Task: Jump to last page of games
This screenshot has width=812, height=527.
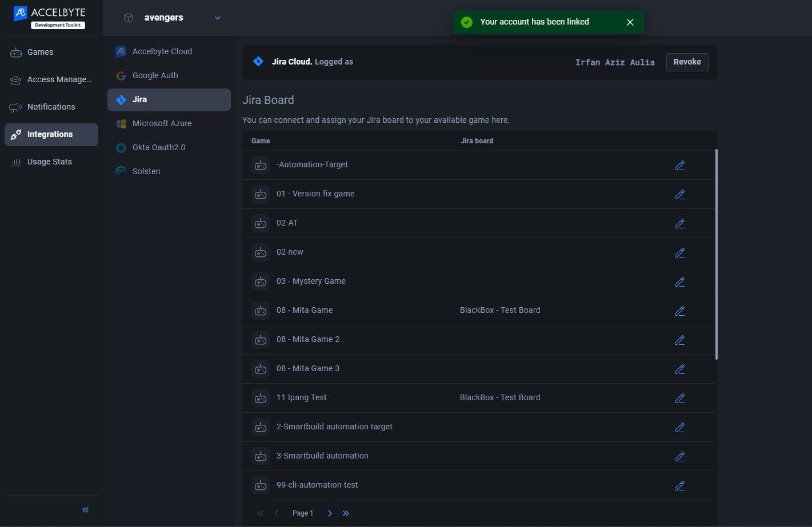Action: [x=346, y=513]
